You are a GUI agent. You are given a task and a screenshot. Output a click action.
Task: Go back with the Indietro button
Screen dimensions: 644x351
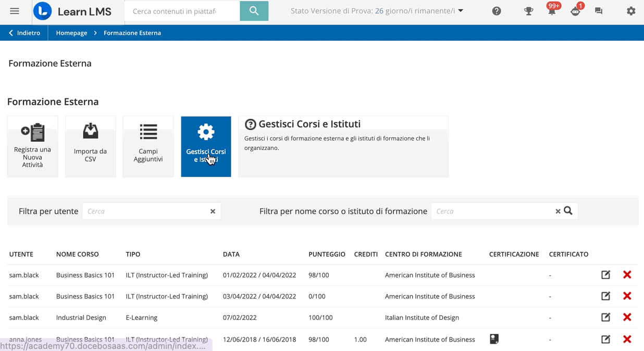[24, 33]
